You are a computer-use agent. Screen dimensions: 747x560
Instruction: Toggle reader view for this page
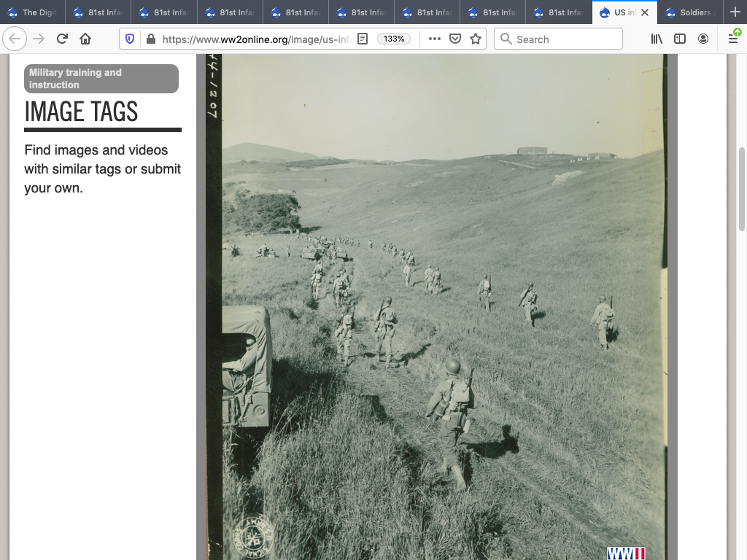(363, 39)
